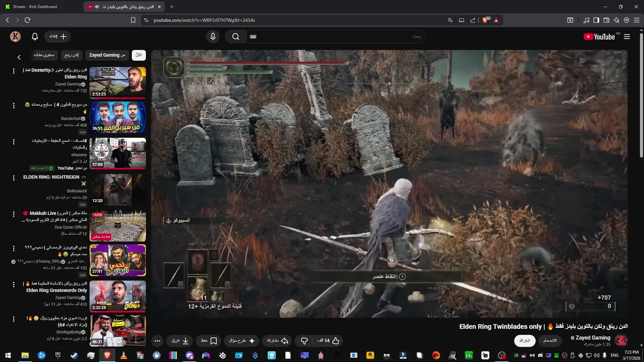Open a new browser tab with plus
This screenshot has width=644, height=362.
click(x=172, y=7)
